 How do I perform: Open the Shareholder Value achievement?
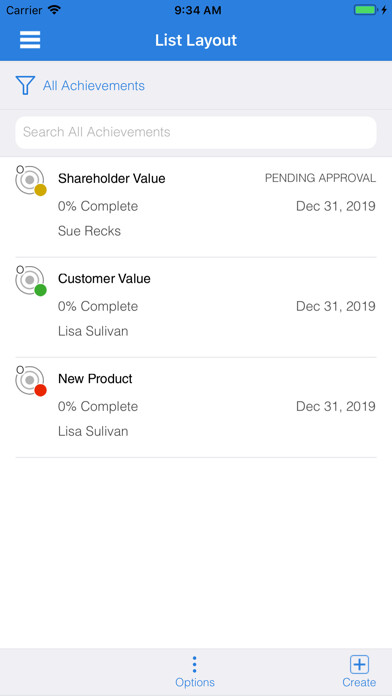pos(196,207)
